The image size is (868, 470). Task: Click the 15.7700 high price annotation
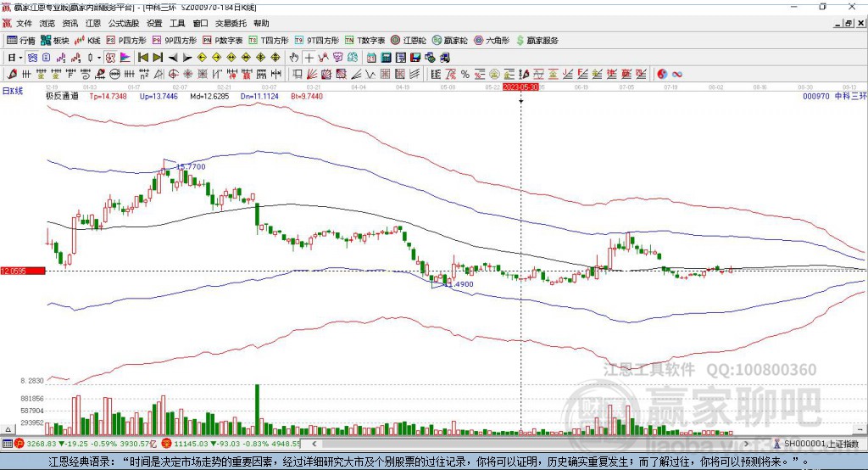(191, 167)
